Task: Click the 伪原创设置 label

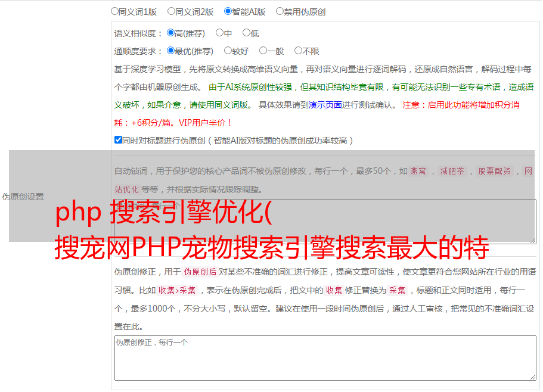Action: point(23,197)
